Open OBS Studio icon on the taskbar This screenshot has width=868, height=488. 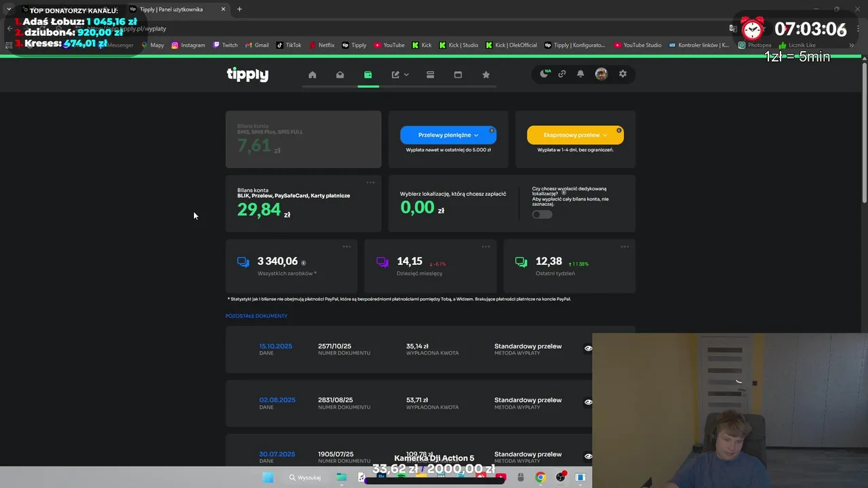point(561,477)
